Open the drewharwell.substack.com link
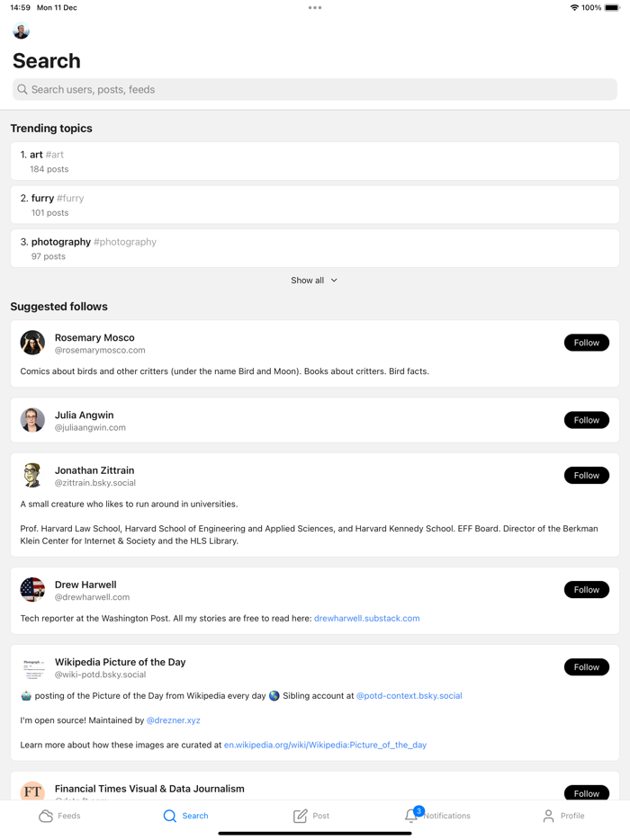 [x=365, y=618]
